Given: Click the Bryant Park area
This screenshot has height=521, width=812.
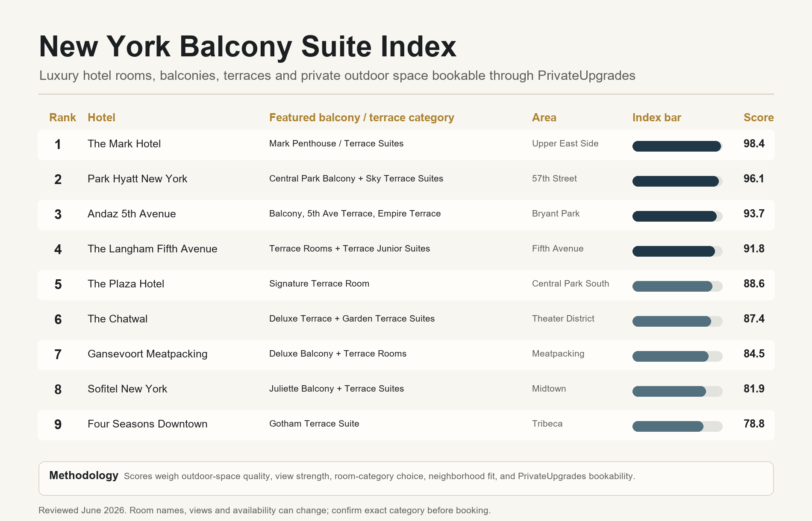Looking at the screenshot, I should pos(556,214).
